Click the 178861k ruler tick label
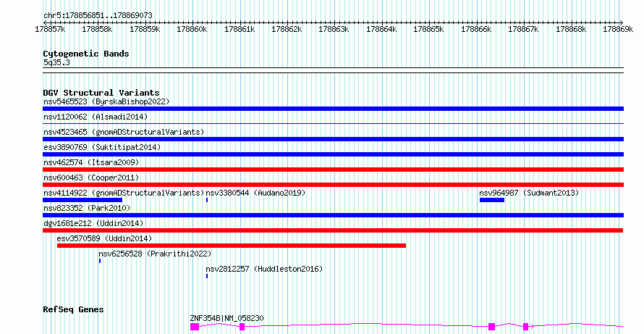The height and width of the screenshot is (334, 644). pos(240,30)
